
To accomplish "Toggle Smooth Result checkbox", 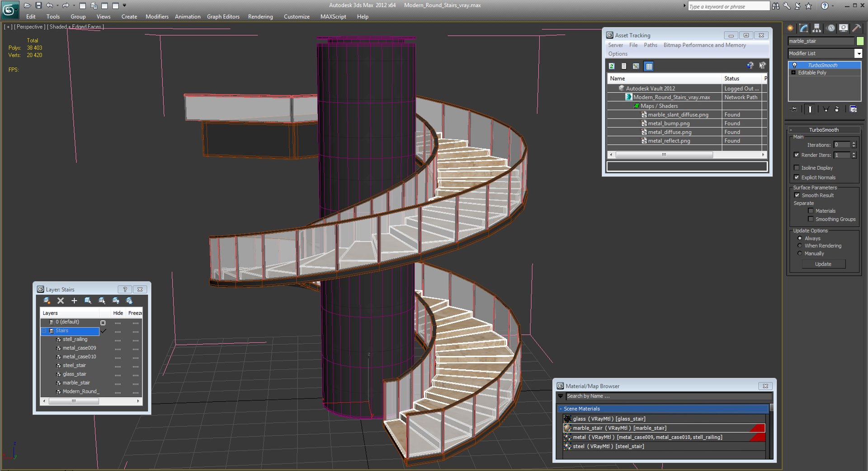I will pyautogui.click(x=797, y=195).
